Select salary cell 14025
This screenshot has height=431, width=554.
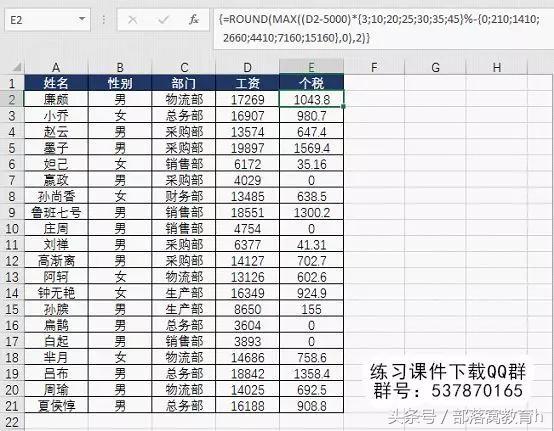pos(247,390)
